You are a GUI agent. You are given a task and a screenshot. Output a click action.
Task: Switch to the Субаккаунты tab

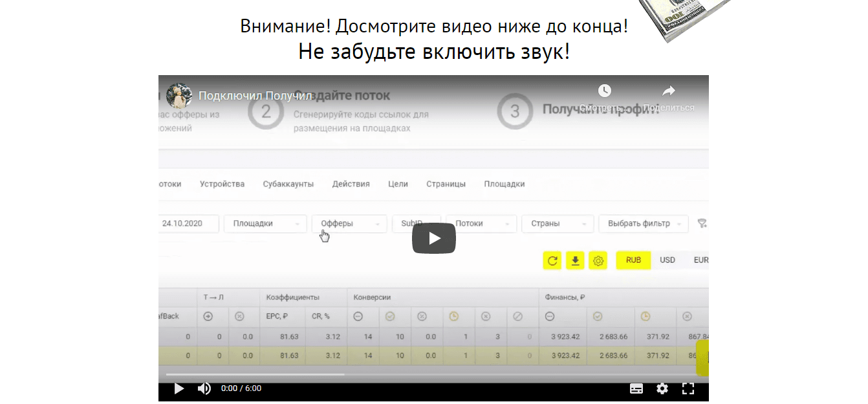(x=287, y=183)
